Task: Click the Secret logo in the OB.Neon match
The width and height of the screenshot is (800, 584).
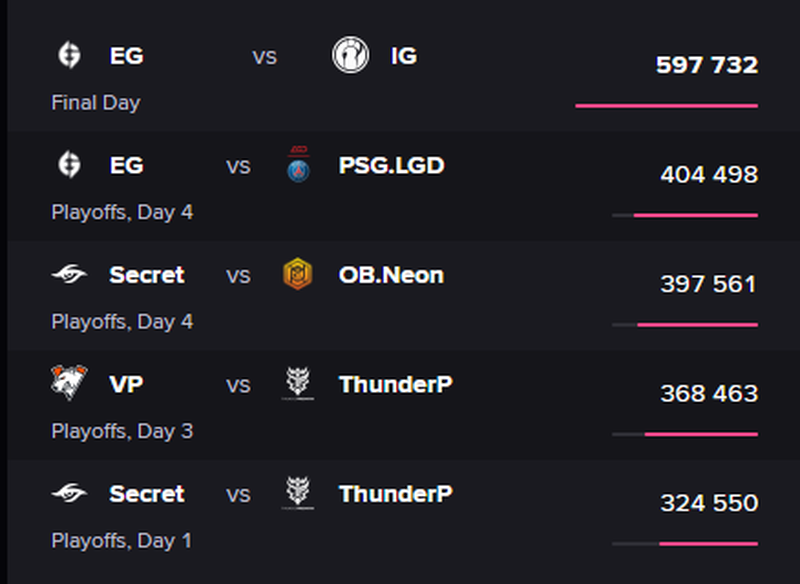Action: tap(69, 274)
